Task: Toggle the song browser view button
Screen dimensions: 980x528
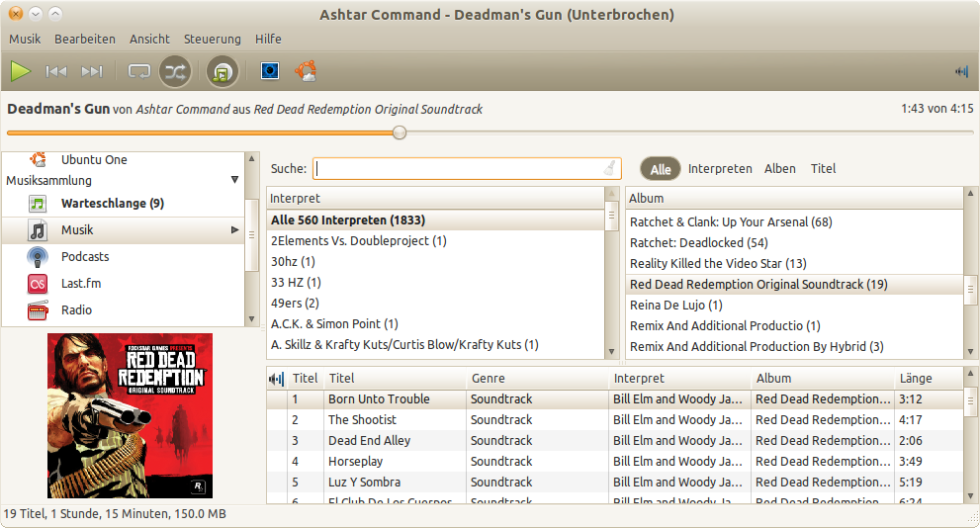Action: [223, 72]
